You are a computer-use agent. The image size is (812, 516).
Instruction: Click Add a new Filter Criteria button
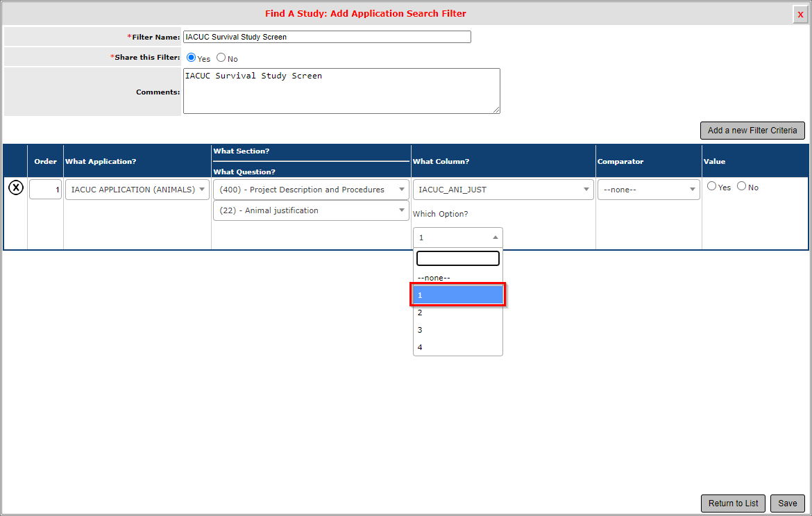tap(752, 131)
